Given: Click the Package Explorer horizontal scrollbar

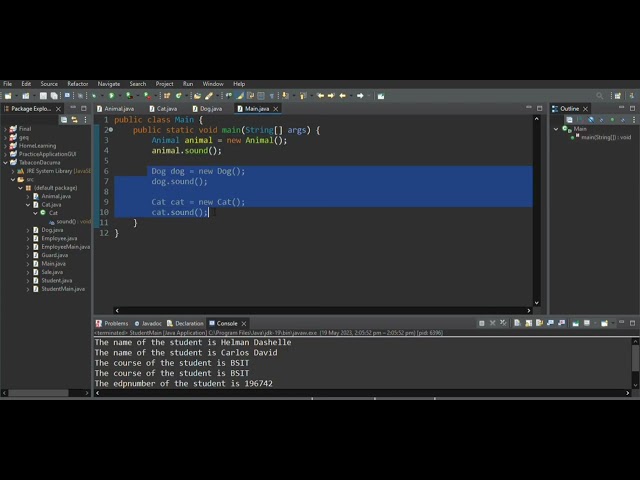Looking at the screenshot, I should coord(39,393).
